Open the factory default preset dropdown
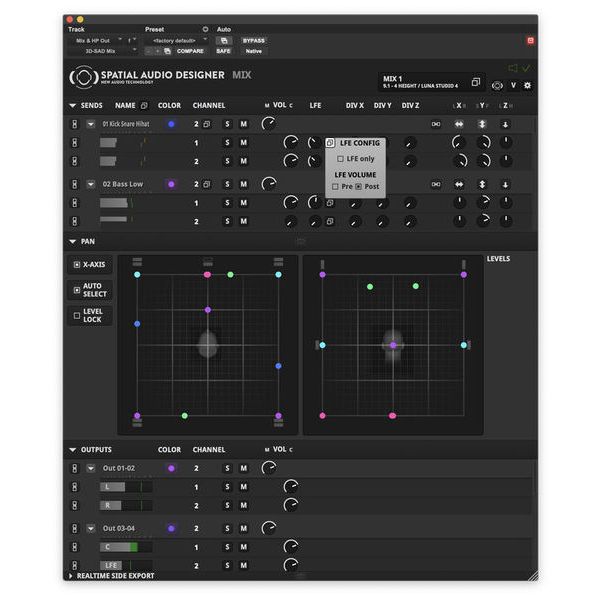This screenshot has width=600, height=600. pos(177,40)
